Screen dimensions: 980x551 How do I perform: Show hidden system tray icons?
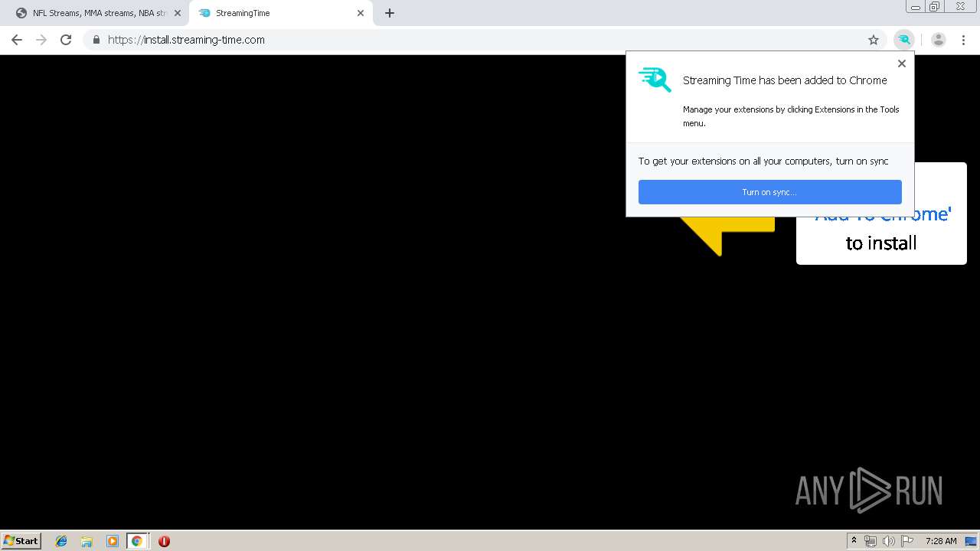854,541
